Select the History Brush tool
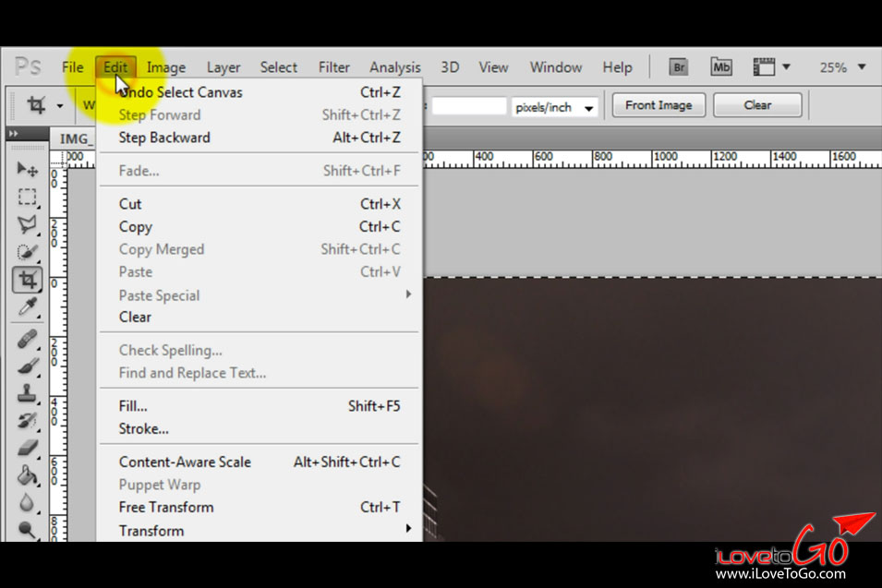The image size is (882, 588). coord(27,421)
